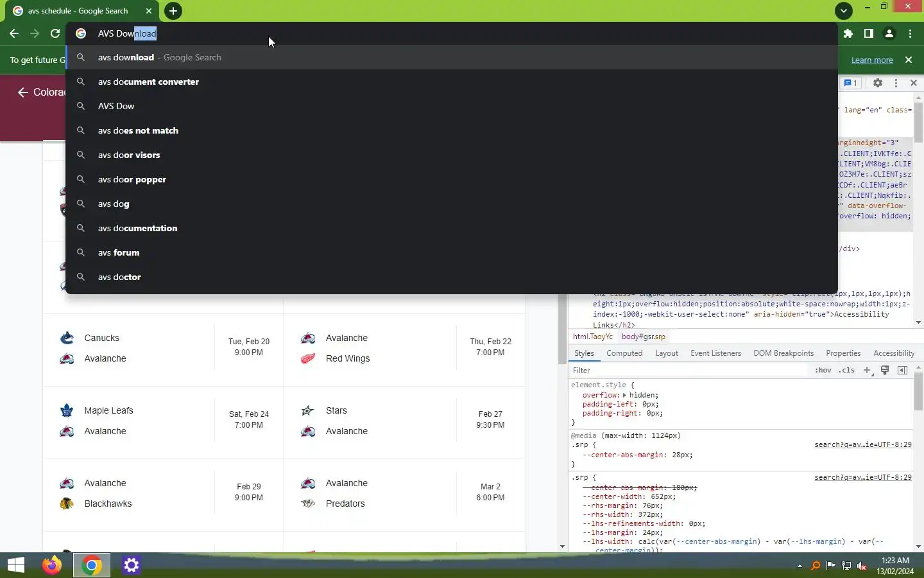This screenshot has width=924, height=578.
Task: Open Firefox from the taskbar
Action: click(x=52, y=565)
